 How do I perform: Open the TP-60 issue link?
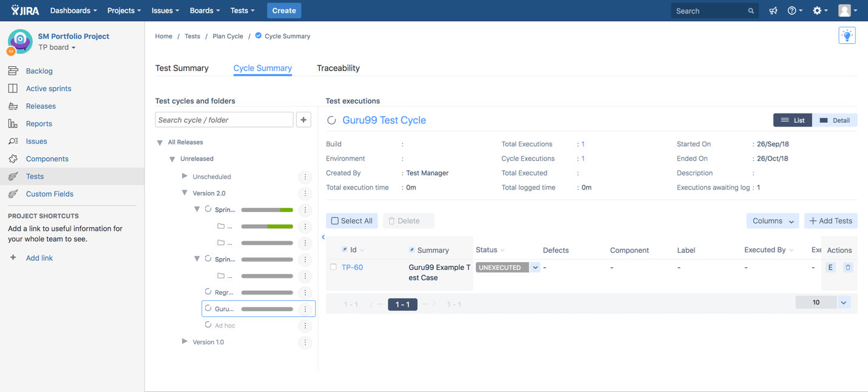point(352,267)
